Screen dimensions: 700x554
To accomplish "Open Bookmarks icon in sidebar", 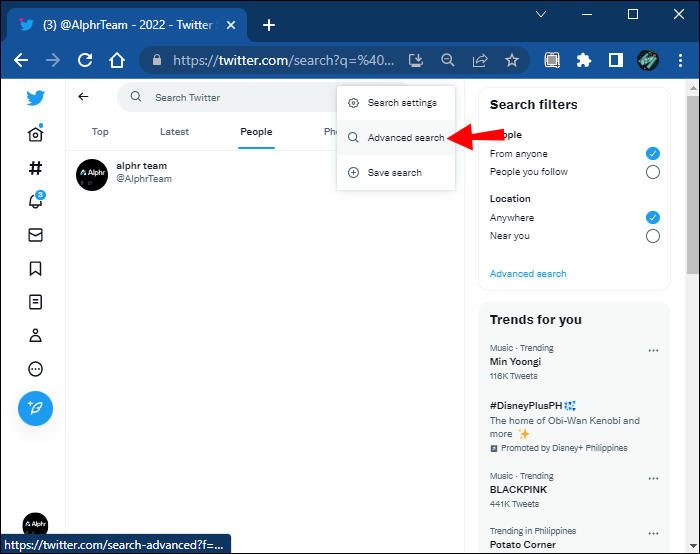I will pos(35,268).
